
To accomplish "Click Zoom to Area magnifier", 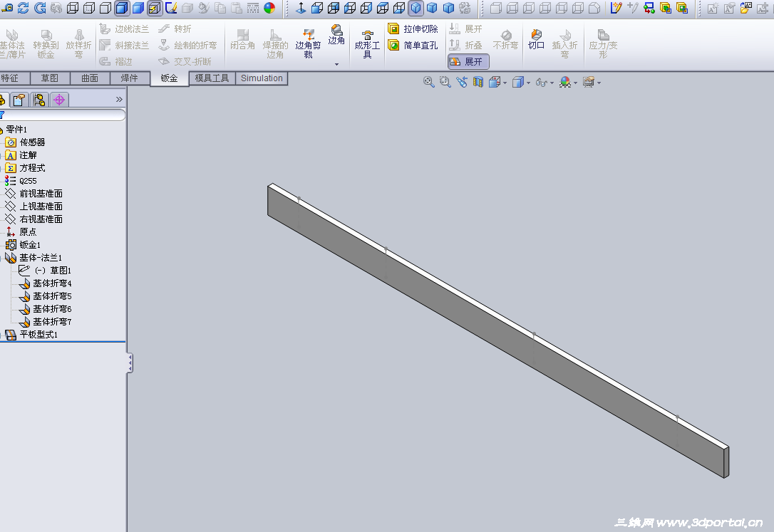I will [445, 83].
